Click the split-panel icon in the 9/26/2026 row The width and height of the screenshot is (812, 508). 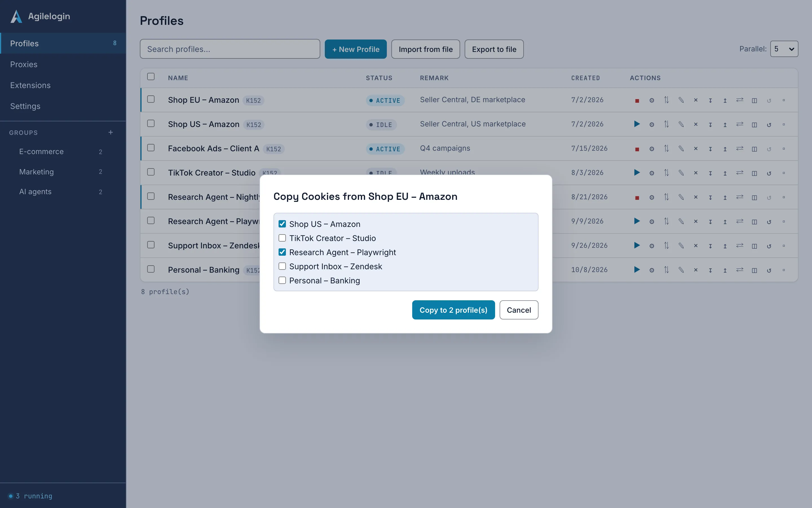754,246
